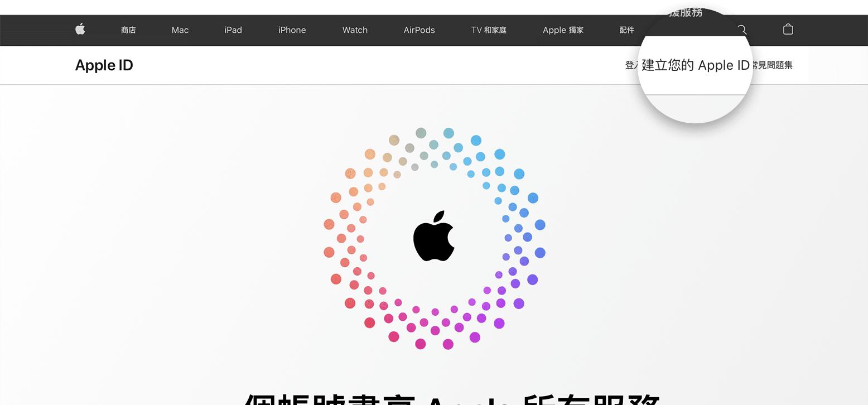This screenshot has height=405, width=868.
Task: Click the 登入 sign-in link
Action: pyautogui.click(x=632, y=65)
